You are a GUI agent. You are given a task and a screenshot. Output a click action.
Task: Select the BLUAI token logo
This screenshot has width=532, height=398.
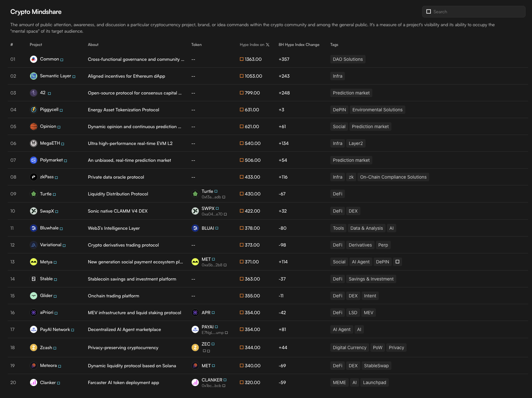(195, 228)
